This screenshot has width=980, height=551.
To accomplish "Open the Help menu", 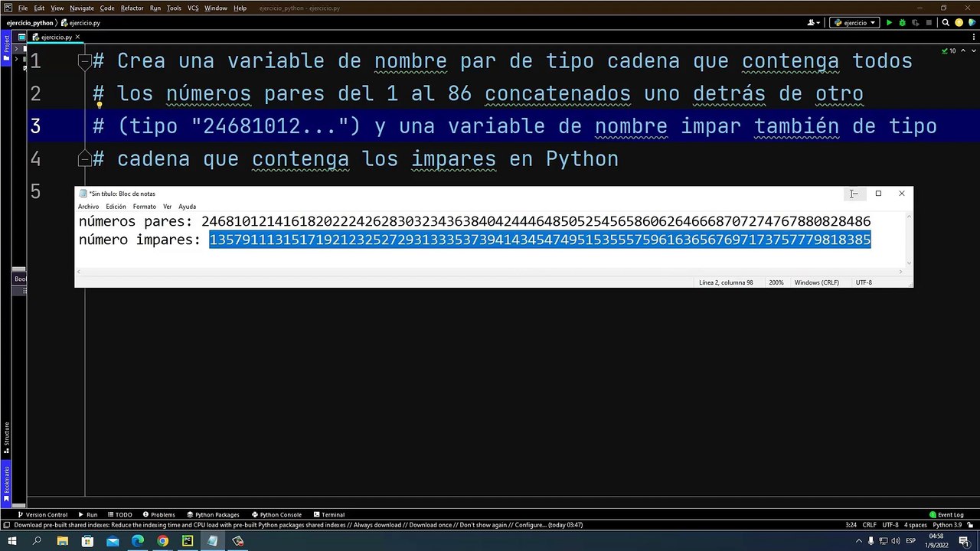I will point(240,8).
